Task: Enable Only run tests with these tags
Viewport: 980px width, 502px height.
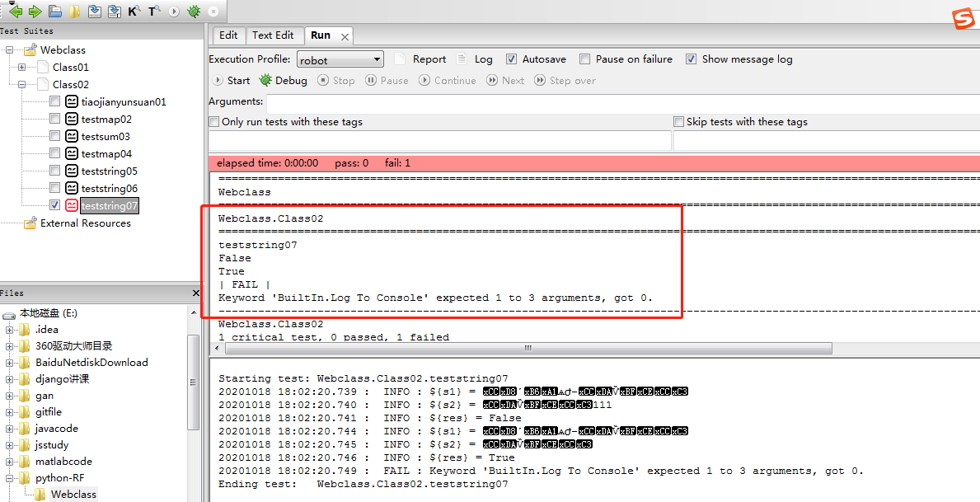Action: 214,122
